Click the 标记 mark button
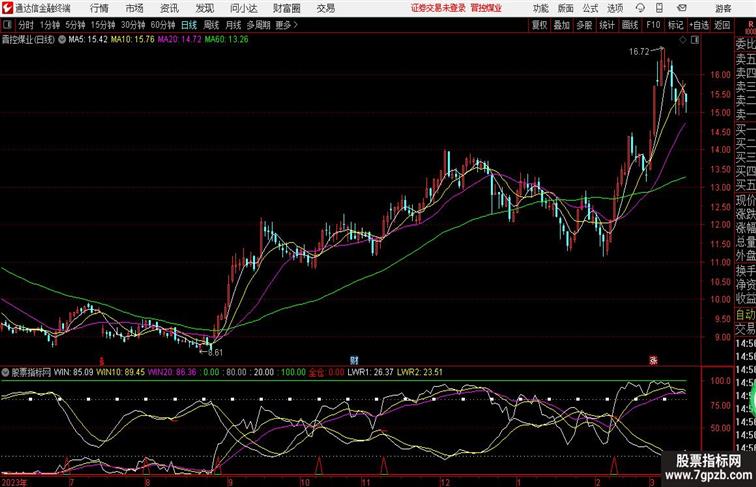Image resolution: width=756 pixels, height=487 pixels. click(675, 25)
